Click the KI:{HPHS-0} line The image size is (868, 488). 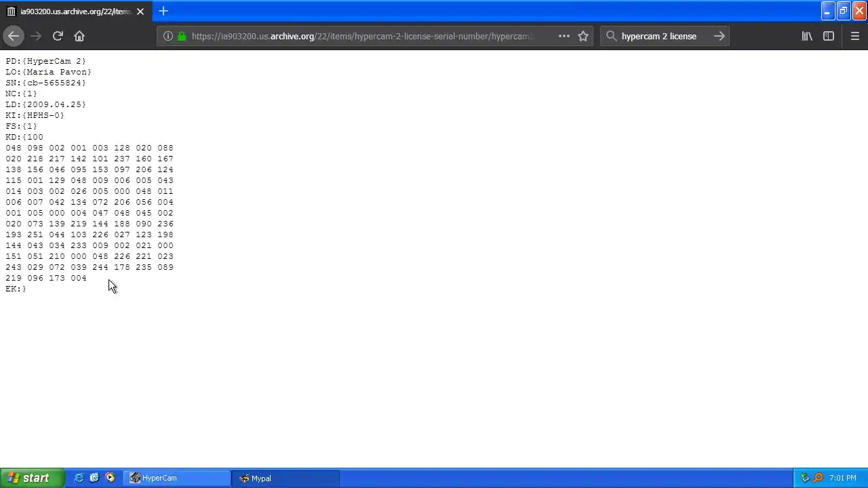35,115
